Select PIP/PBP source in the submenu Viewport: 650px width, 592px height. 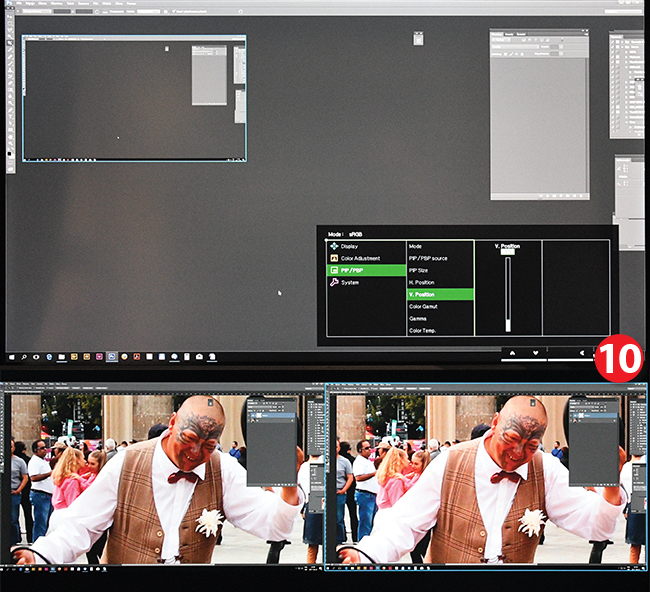tap(428, 258)
